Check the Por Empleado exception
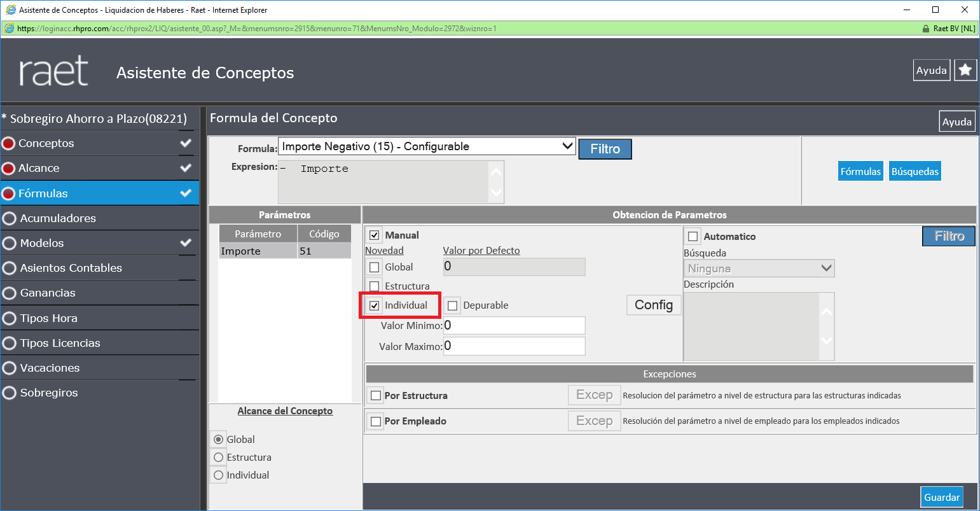The width and height of the screenshot is (980, 511). coord(376,421)
